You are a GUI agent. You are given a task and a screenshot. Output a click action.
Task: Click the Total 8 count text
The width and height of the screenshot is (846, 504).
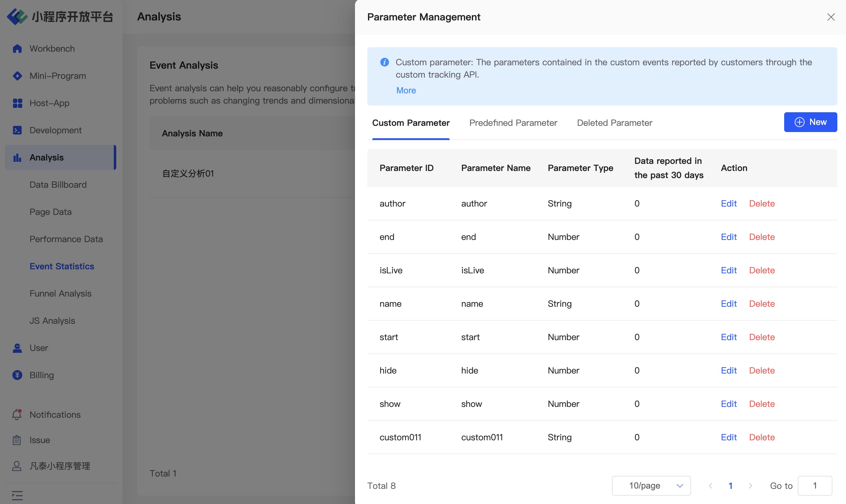(381, 486)
